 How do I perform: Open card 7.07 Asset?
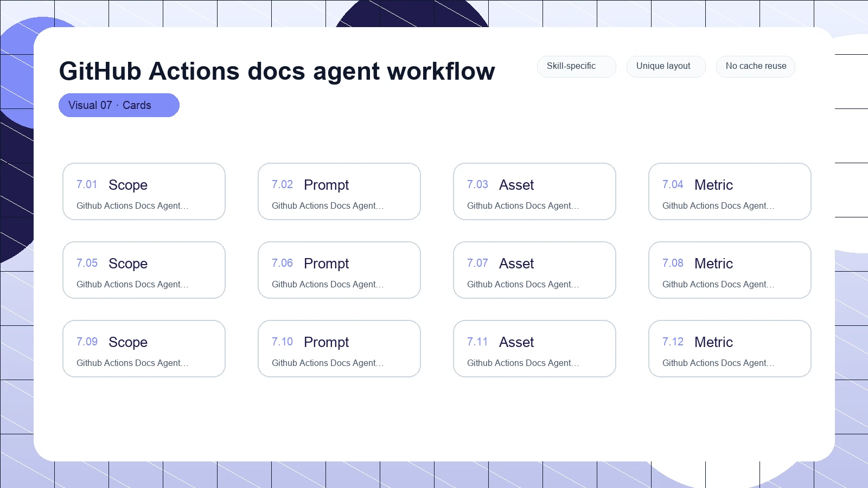coord(534,270)
